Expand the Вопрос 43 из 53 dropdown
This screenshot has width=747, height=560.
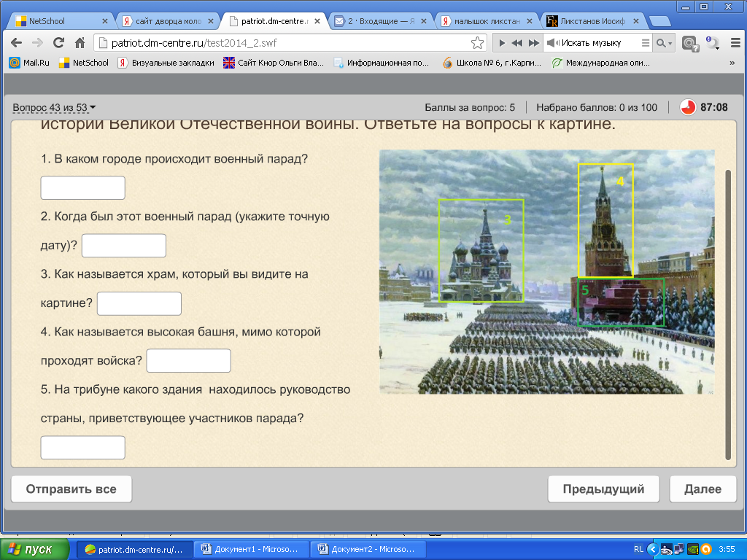tap(54, 108)
